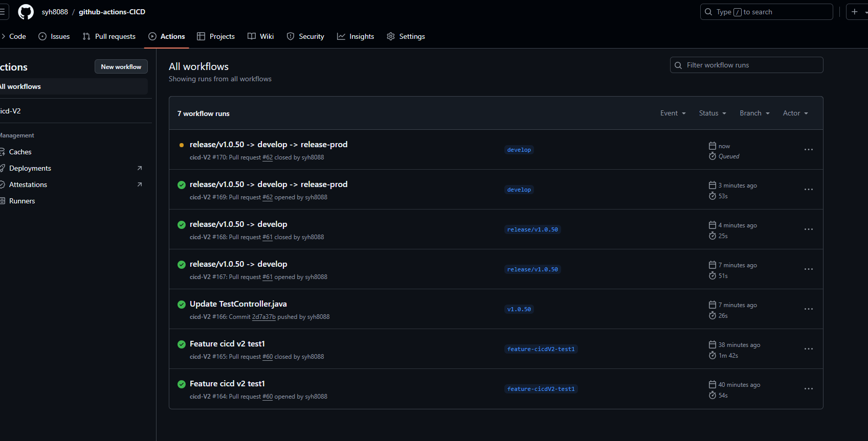The image size is (868, 441).
Task: Open run #168 release/v1.0.50 -> develop title
Action: (x=238, y=224)
